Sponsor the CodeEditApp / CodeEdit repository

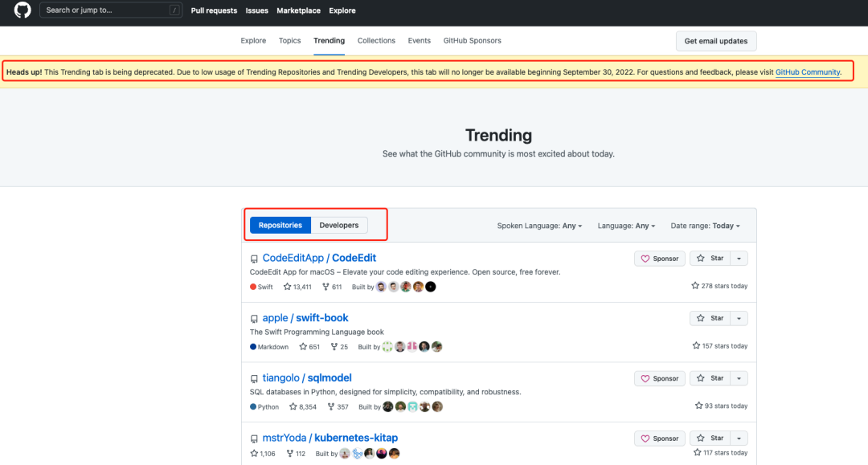[660, 259]
